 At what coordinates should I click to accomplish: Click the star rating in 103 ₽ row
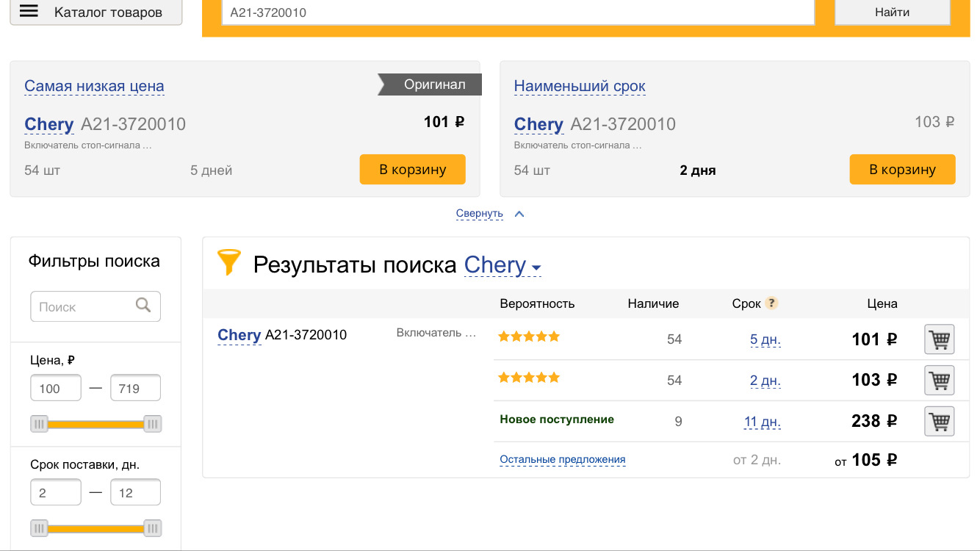(x=529, y=378)
